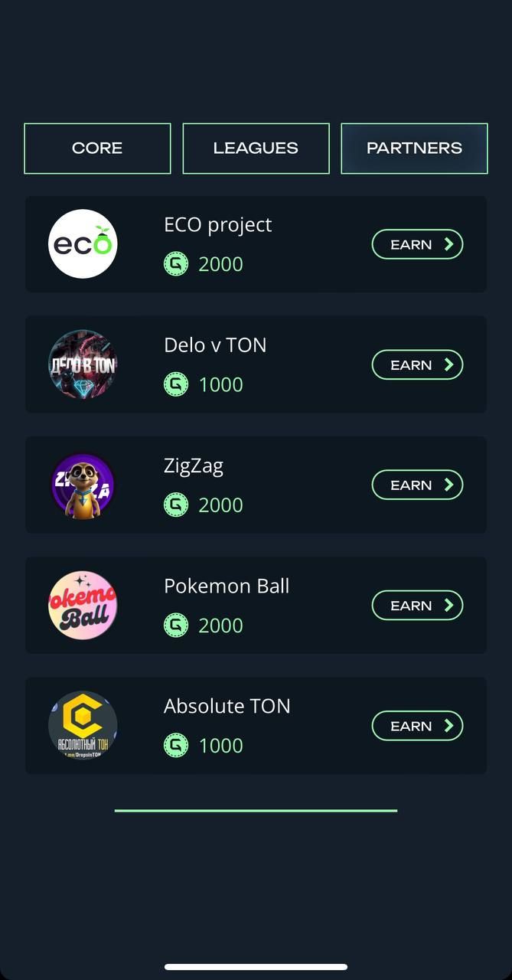Open the Pokemon Ball logo icon
This screenshot has width=512, height=980.
tap(83, 605)
